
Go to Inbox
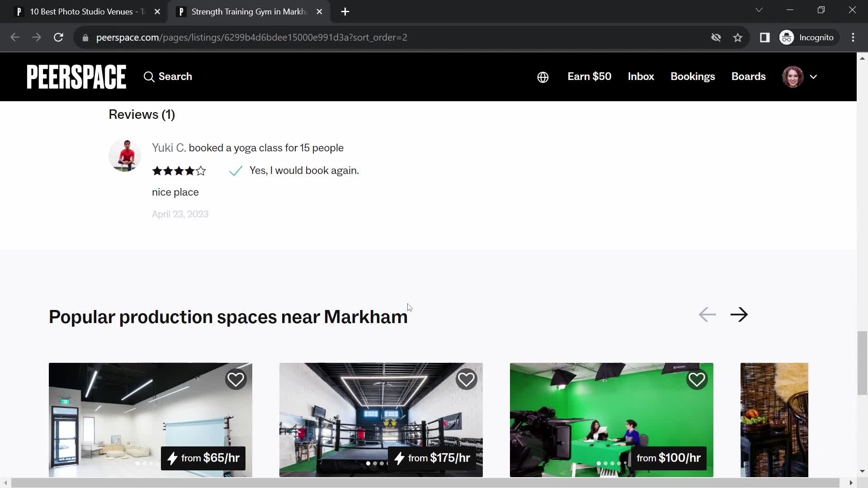point(641,76)
